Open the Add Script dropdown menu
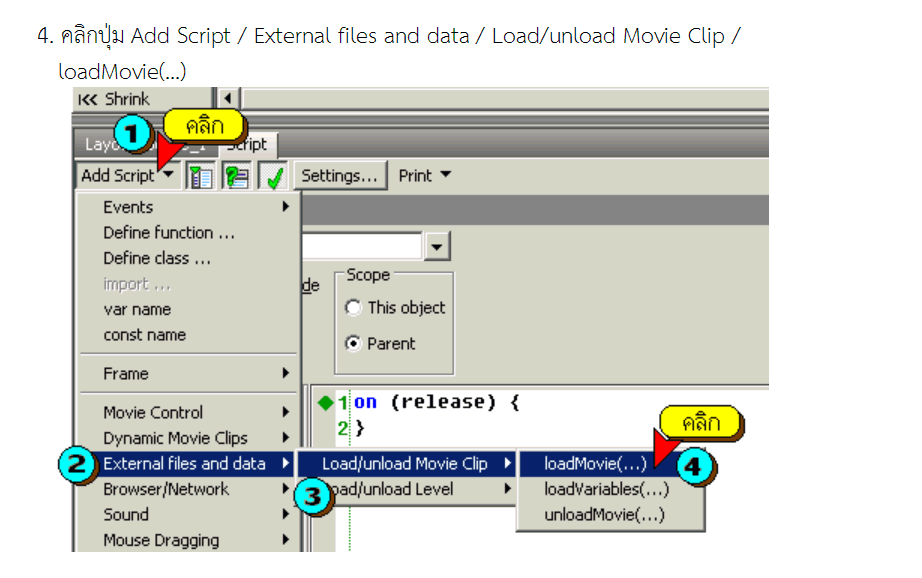 point(127,175)
